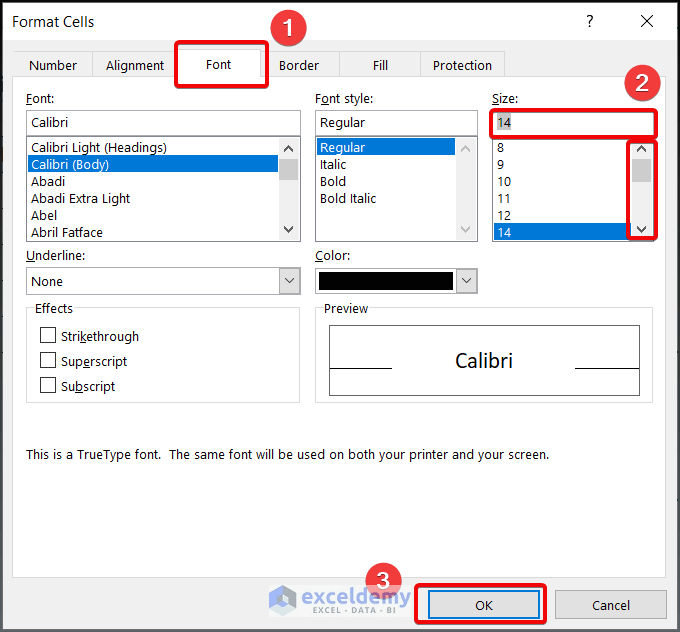The height and width of the screenshot is (632, 680).
Task: Open the Underline None combo box
Action: pos(163,281)
